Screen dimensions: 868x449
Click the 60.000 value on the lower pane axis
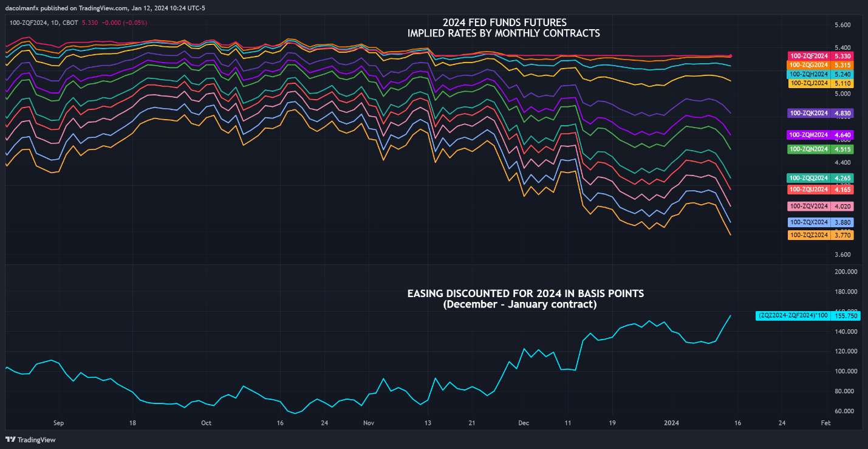(x=844, y=411)
